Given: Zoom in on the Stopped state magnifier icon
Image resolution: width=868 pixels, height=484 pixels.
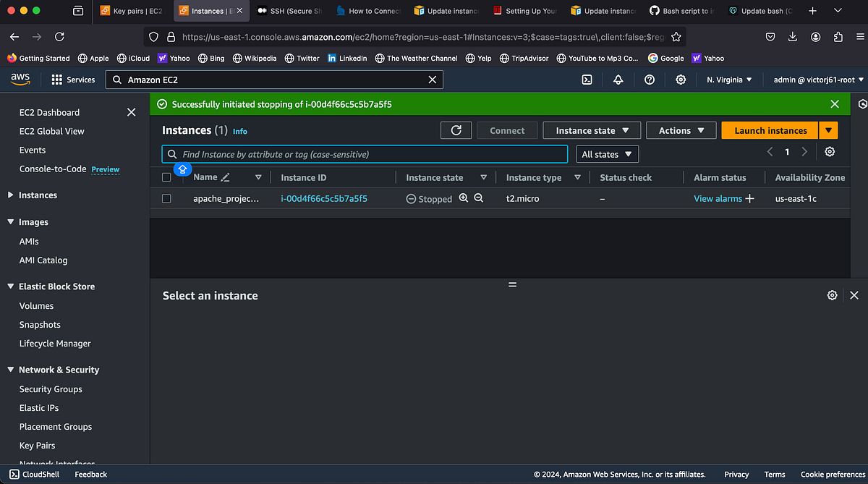Looking at the screenshot, I should [464, 198].
